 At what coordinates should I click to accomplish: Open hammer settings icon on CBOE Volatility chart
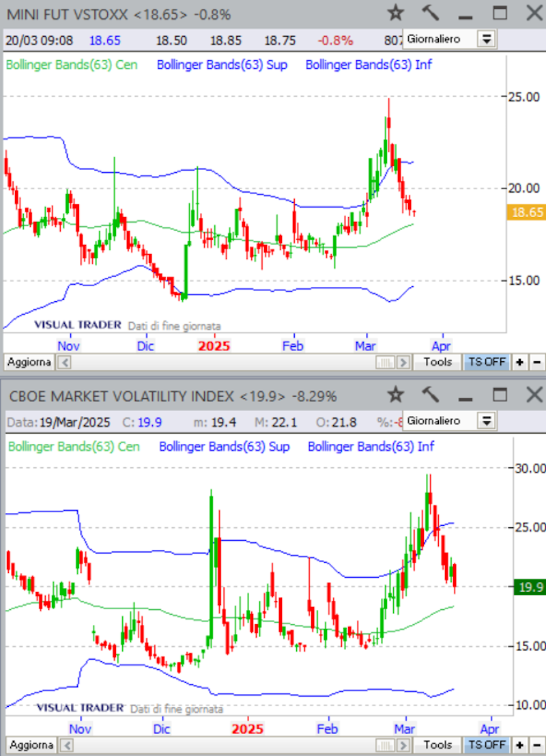click(x=431, y=395)
